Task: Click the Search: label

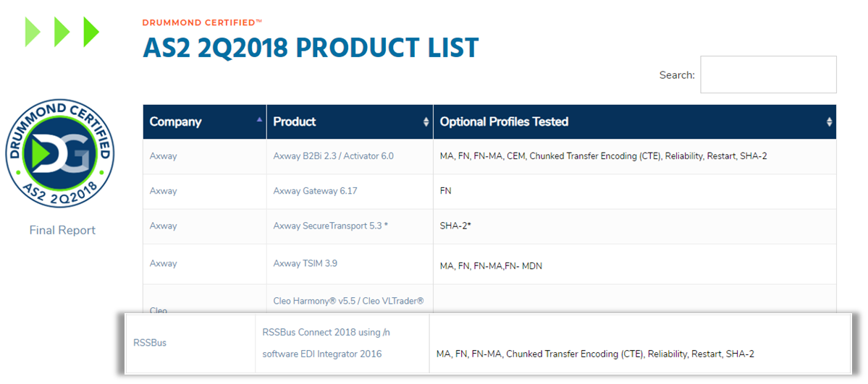Action: [677, 74]
